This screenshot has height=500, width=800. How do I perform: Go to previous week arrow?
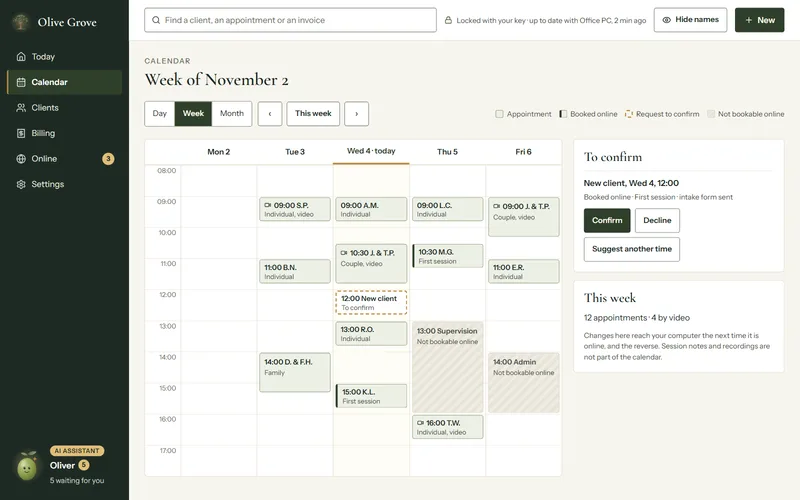[x=270, y=114]
